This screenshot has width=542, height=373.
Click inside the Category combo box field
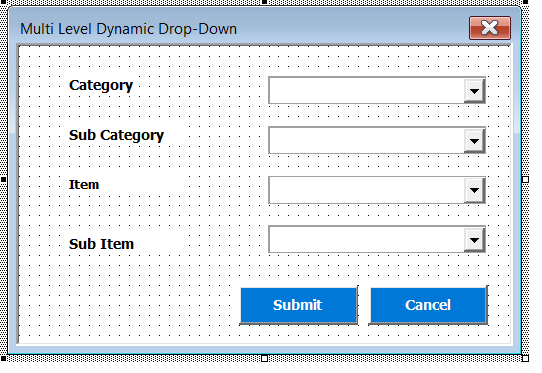[367, 91]
